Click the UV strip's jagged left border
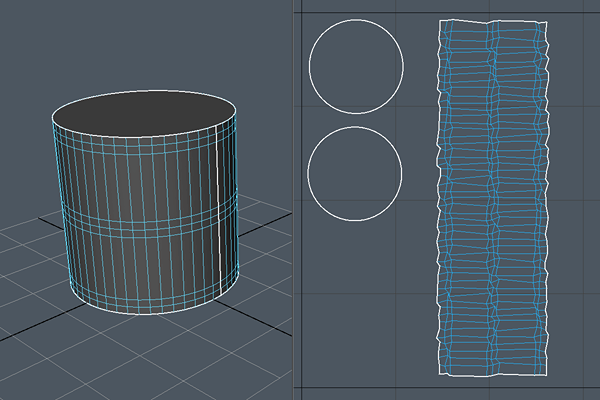Image resolution: width=600 pixels, height=400 pixels. [x=439, y=200]
